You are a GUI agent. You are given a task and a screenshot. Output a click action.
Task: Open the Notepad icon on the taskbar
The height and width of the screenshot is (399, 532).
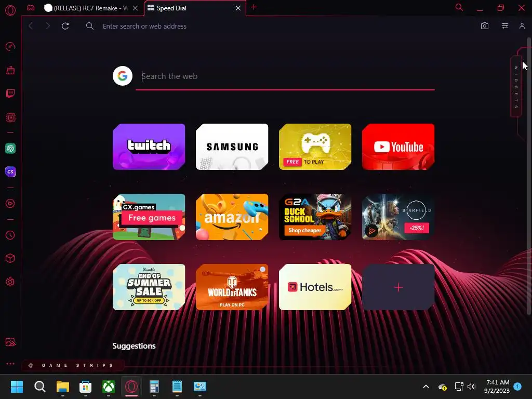coord(177,387)
